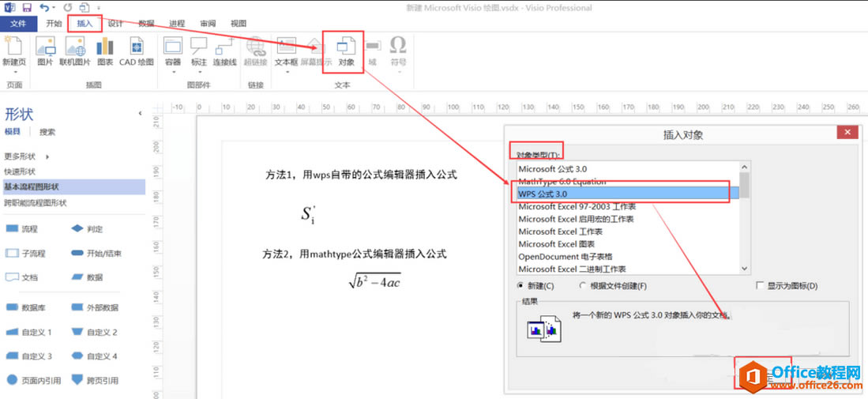Click the 容器 container icon
The width and height of the screenshot is (868, 399).
coord(173,47)
